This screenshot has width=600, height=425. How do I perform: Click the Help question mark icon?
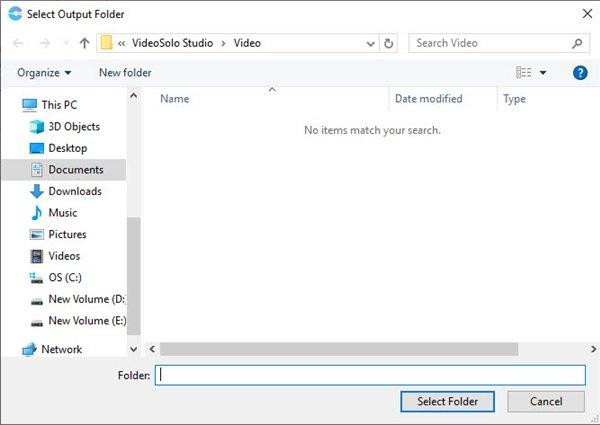(580, 73)
